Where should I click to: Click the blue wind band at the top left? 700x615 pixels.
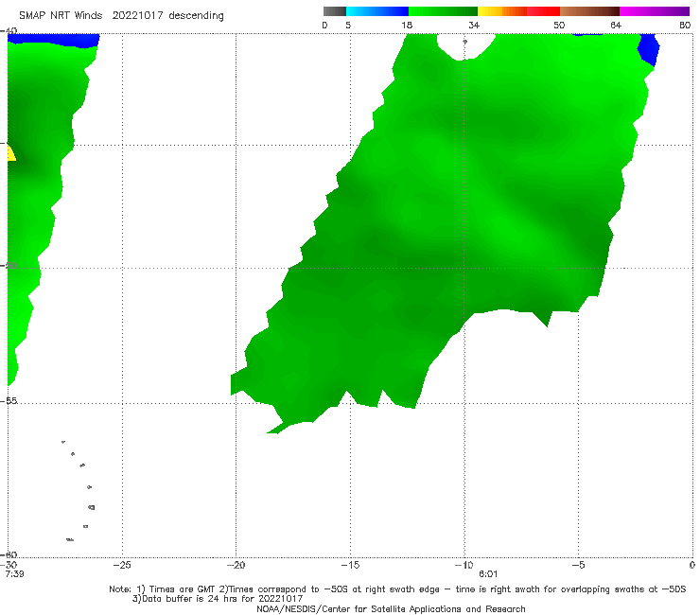(54, 40)
